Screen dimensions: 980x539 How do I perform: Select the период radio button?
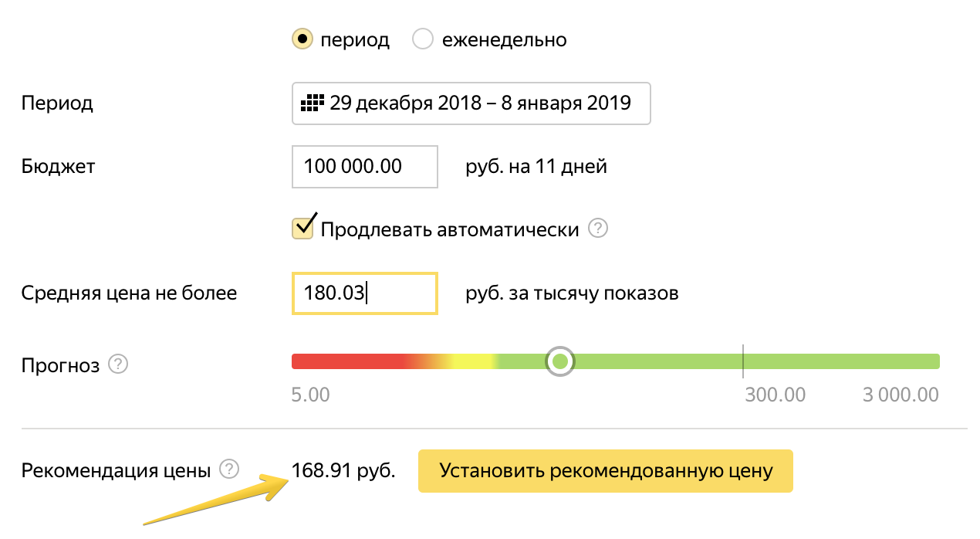[x=302, y=39]
